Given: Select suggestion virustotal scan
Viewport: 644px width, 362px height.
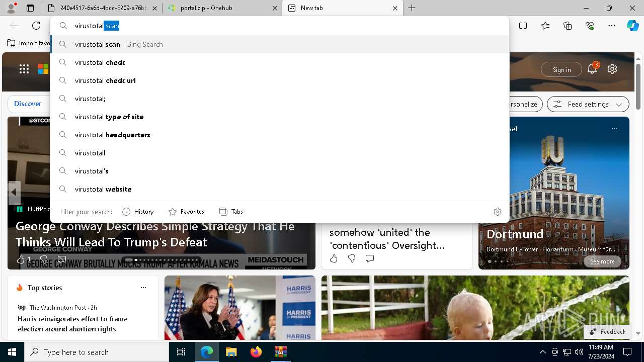Looking at the screenshot, I should (280, 44).
